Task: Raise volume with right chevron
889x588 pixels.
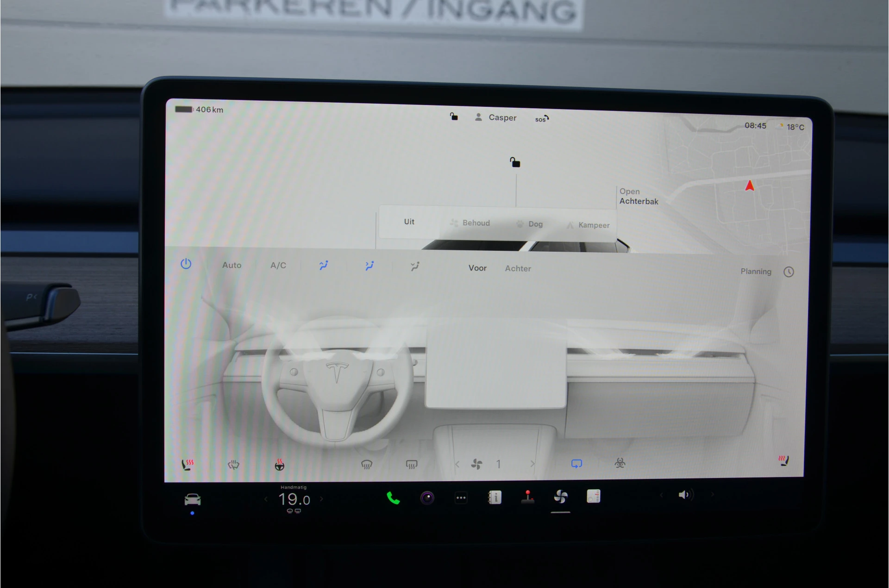Action: [x=712, y=494]
